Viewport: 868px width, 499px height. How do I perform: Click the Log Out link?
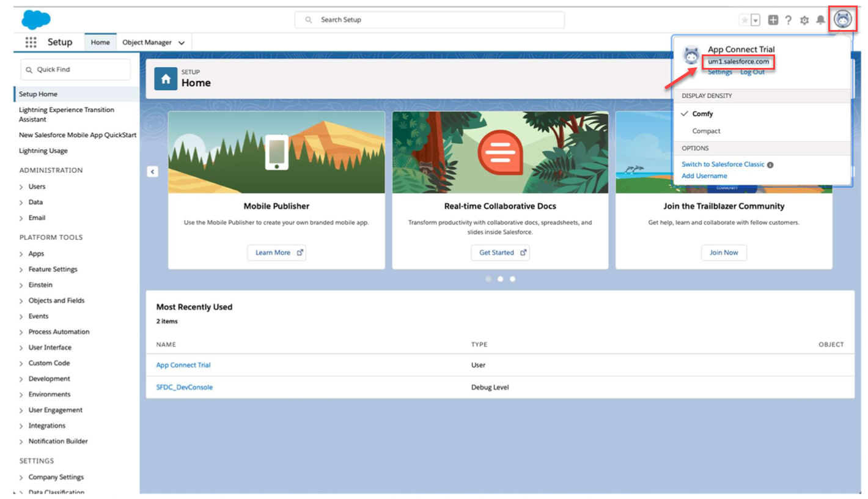(x=752, y=72)
